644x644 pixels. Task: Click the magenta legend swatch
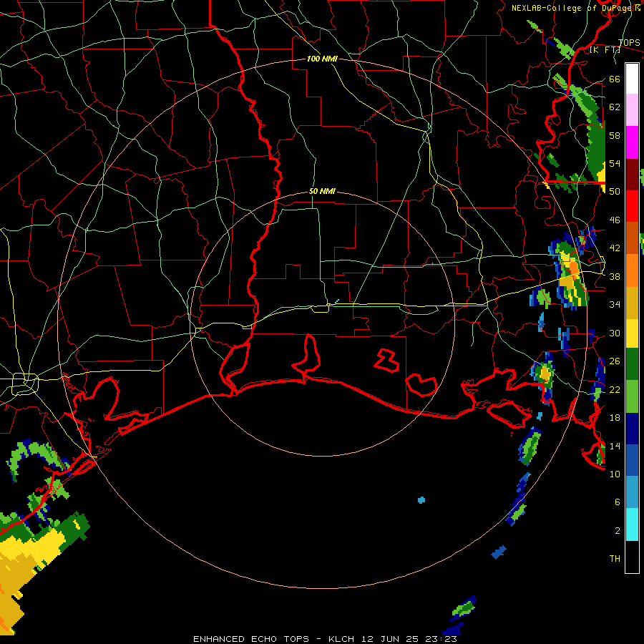click(x=632, y=142)
